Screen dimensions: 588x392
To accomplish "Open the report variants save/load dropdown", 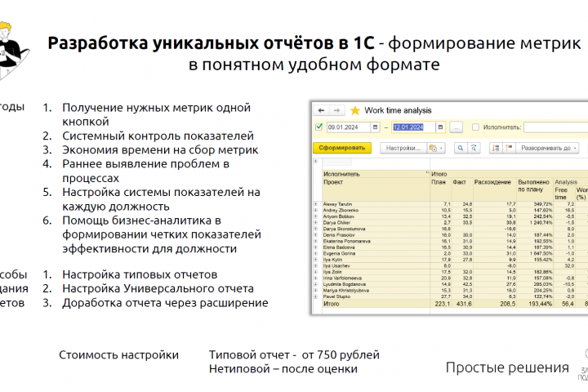I will coord(436,148).
